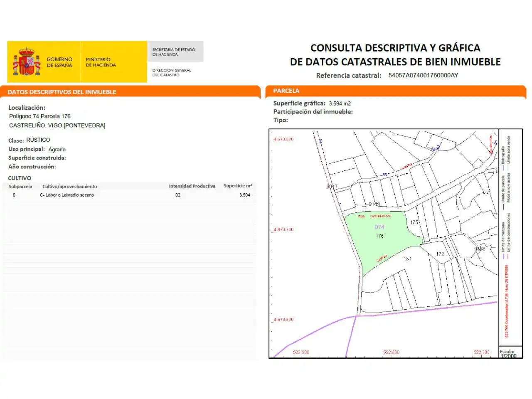Click the "Intensidad Productiva" column header
The image size is (532, 399).
pos(192,186)
